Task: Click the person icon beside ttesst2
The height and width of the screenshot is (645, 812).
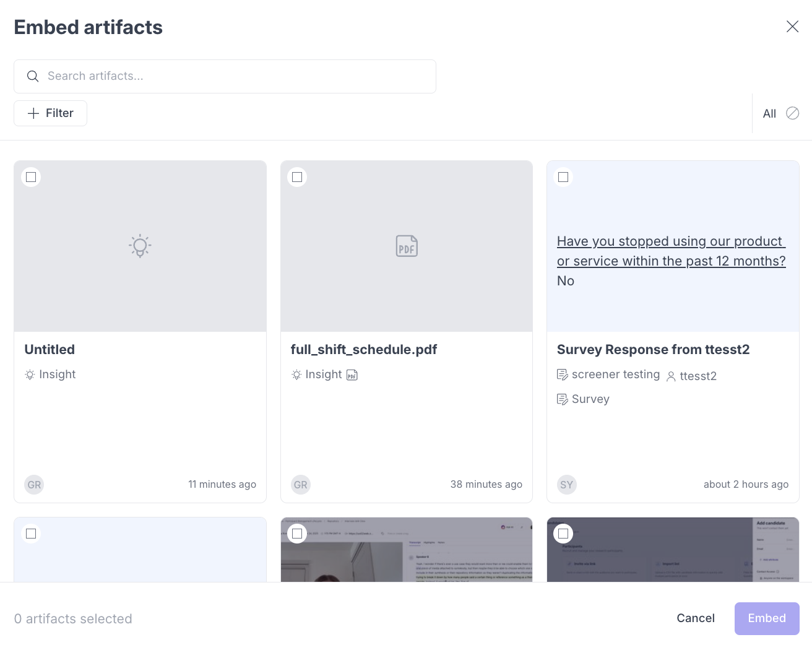Action: point(671,376)
